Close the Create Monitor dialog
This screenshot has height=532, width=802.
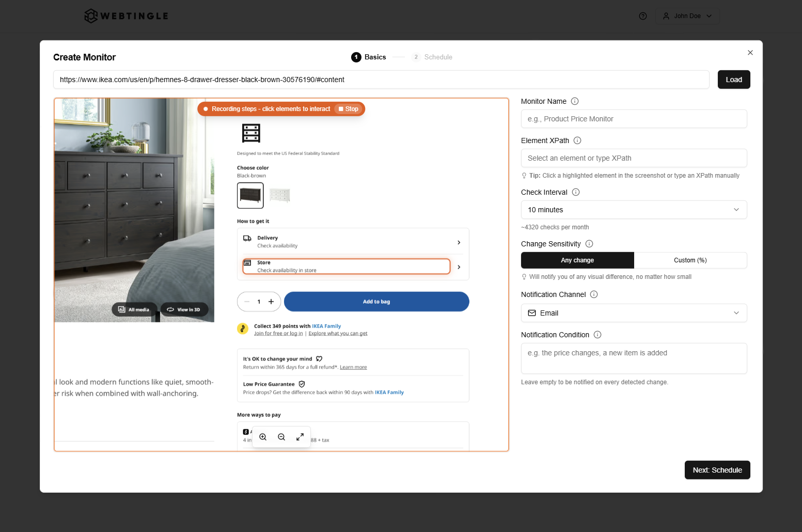750,53
